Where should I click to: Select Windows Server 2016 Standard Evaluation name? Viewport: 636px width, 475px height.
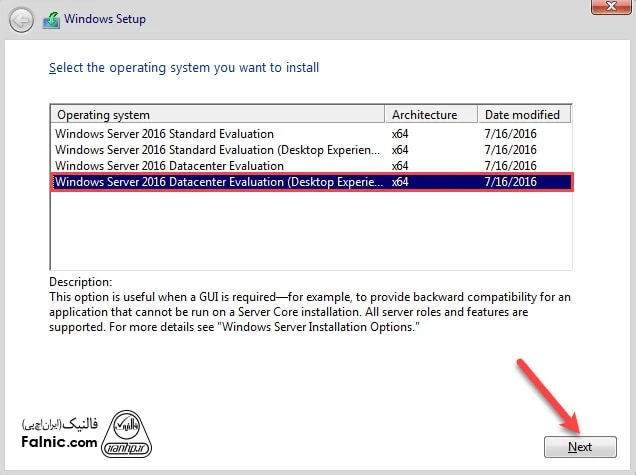164,134
